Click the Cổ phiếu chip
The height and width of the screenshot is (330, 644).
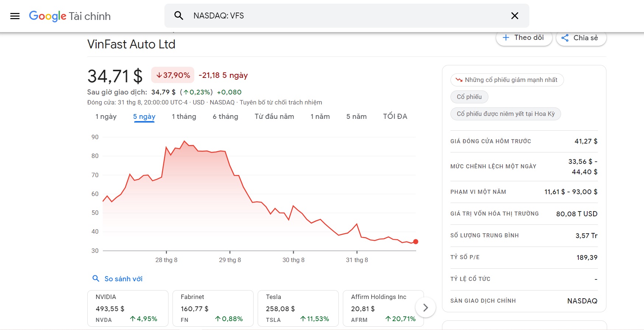click(x=469, y=97)
